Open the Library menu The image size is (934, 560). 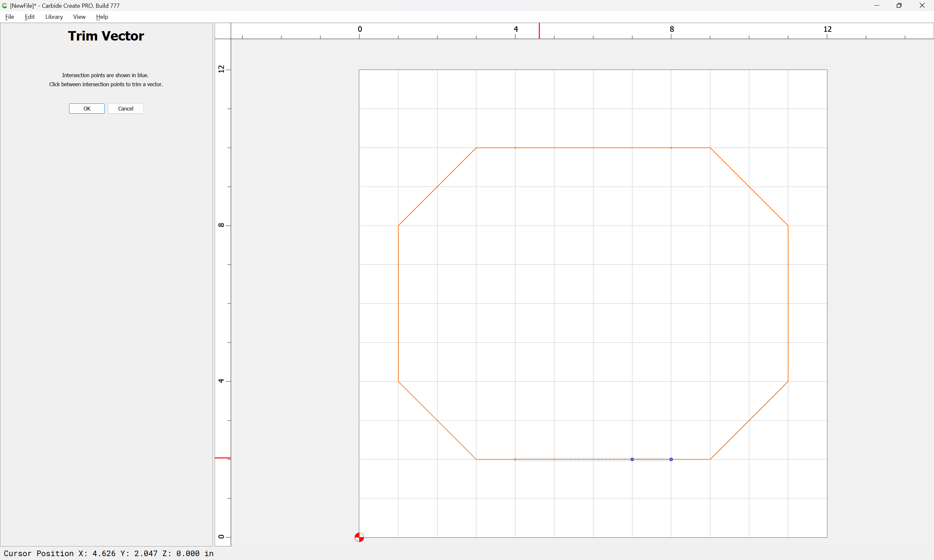pos(54,17)
